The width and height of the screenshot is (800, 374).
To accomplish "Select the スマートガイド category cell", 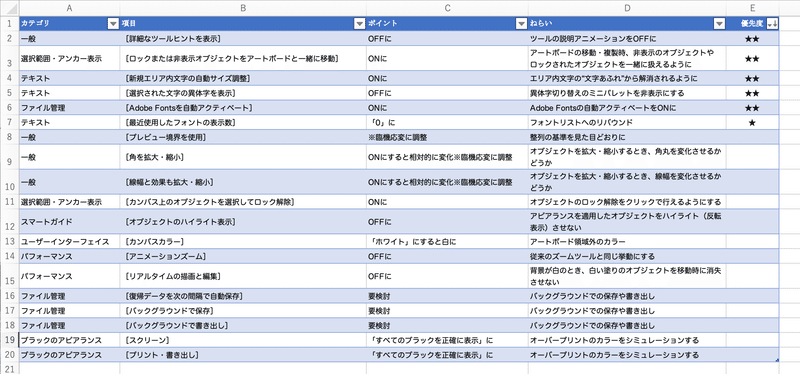I will pos(69,221).
